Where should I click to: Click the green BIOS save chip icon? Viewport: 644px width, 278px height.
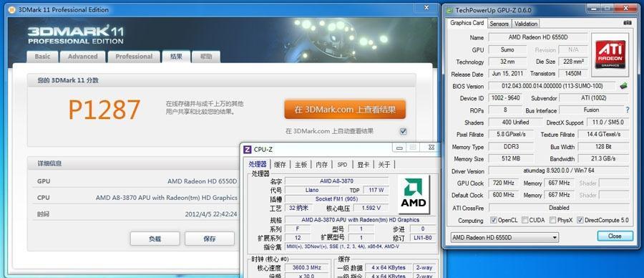[623, 86]
